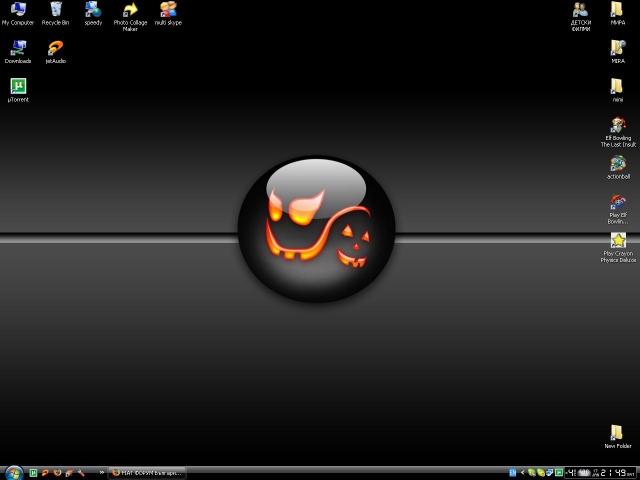Show hidden system tray icons arrow

523,472
